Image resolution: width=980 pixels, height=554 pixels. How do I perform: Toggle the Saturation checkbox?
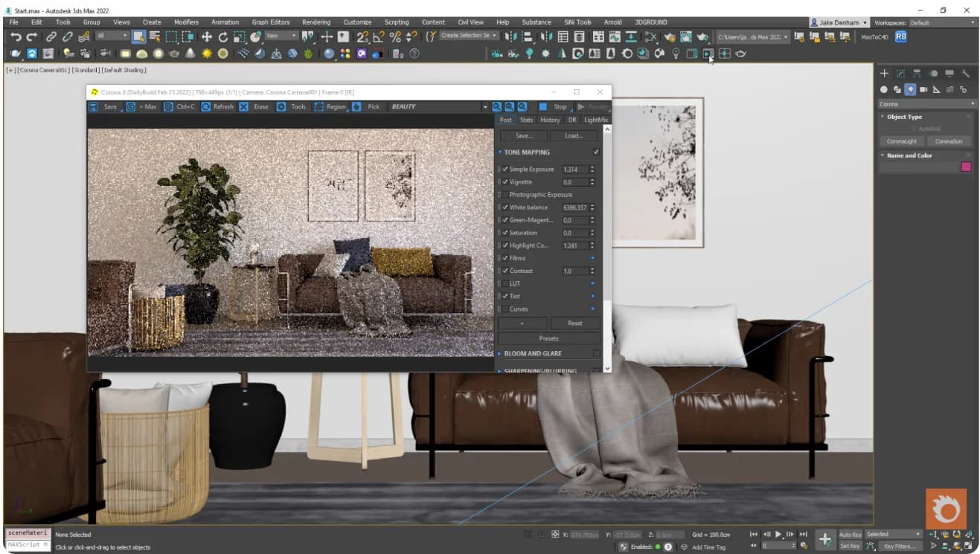pos(505,233)
